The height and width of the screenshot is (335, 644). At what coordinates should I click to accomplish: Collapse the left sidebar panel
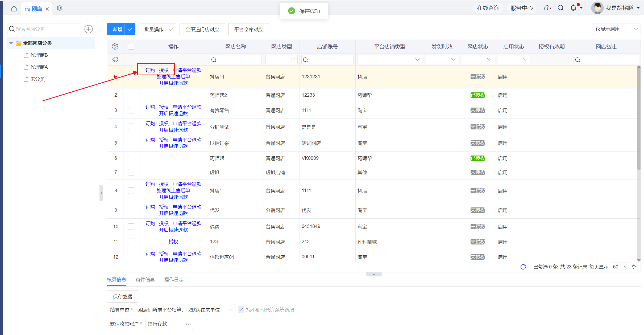pos(101,193)
